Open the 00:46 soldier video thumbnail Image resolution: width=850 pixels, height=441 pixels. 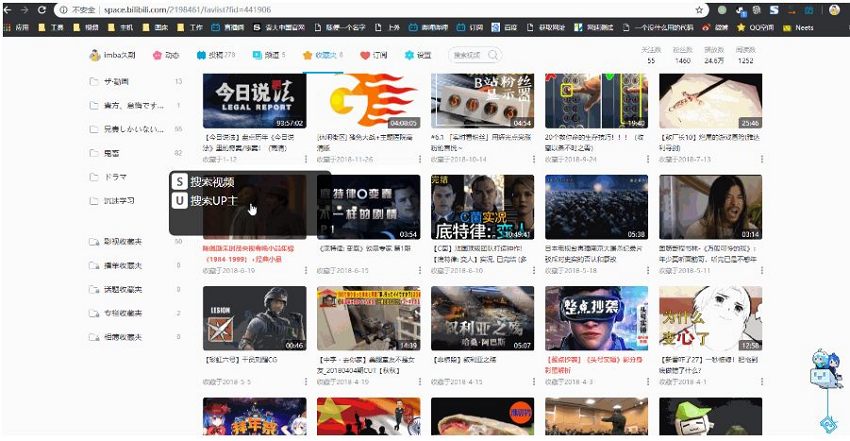tap(254, 319)
